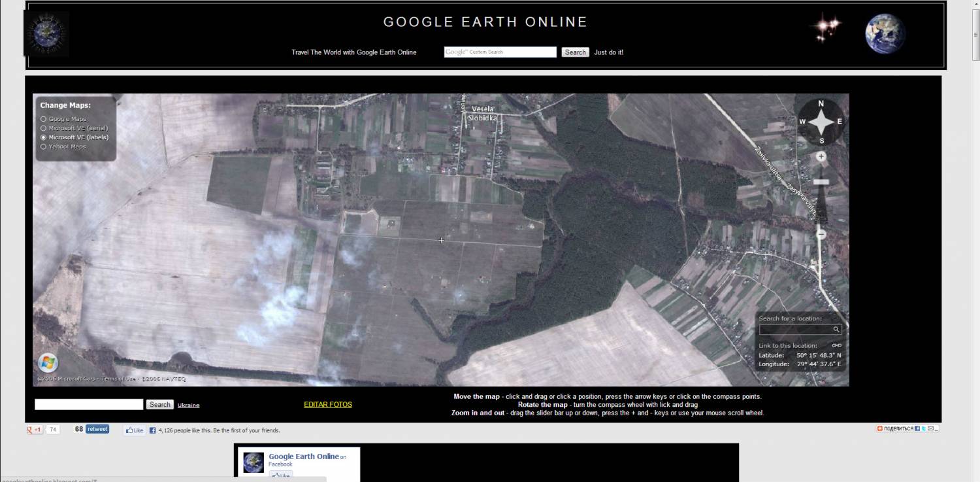Select the Google Maps radio option
Viewport: 980px width, 482px height.
pos(44,119)
